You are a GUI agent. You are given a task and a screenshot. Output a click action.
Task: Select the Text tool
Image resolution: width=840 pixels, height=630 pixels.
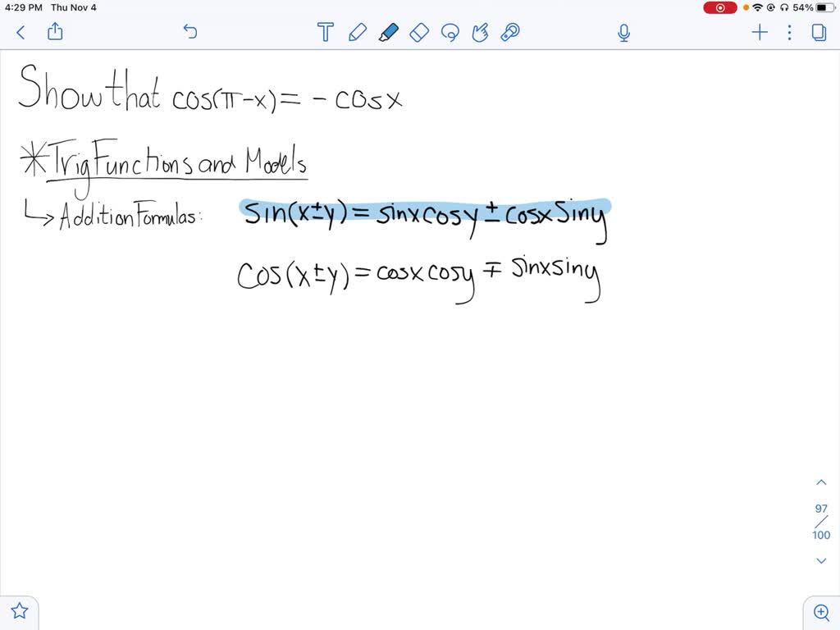[x=325, y=32]
